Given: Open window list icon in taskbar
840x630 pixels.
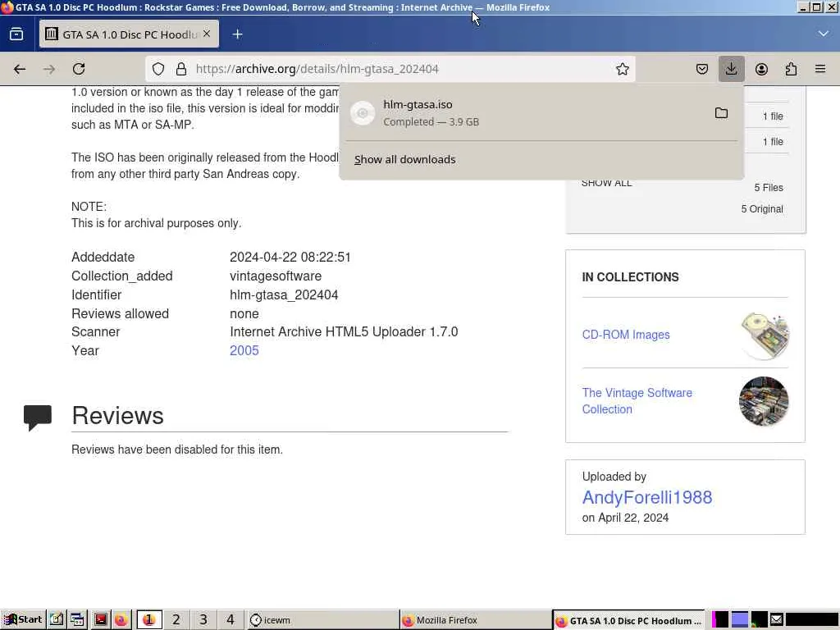Looking at the screenshot, I should (78, 620).
